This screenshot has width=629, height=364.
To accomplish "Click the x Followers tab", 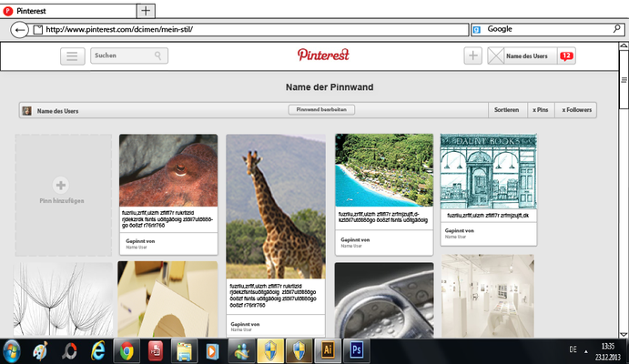I will click(576, 110).
